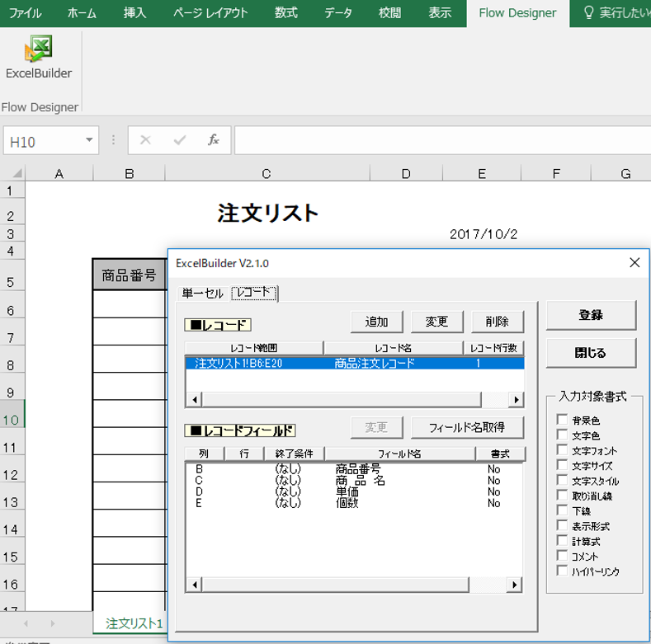
Task: Click the 追加 button for records
Action: coord(376,322)
